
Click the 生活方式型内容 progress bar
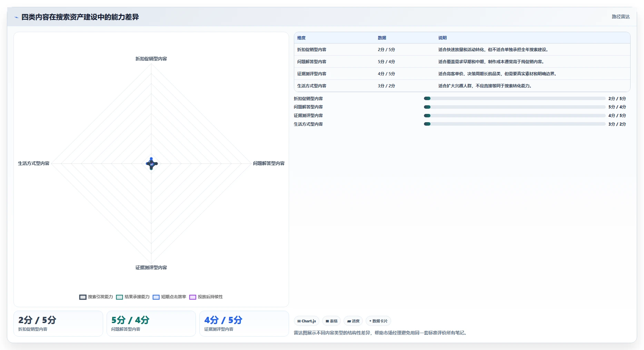point(515,124)
